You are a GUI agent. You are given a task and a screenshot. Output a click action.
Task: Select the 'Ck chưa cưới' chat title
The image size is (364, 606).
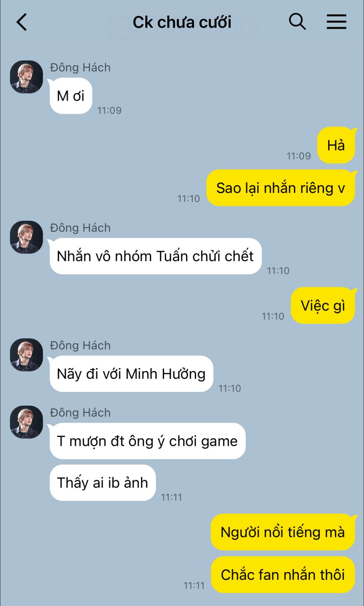pyautogui.click(x=182, y=22)
